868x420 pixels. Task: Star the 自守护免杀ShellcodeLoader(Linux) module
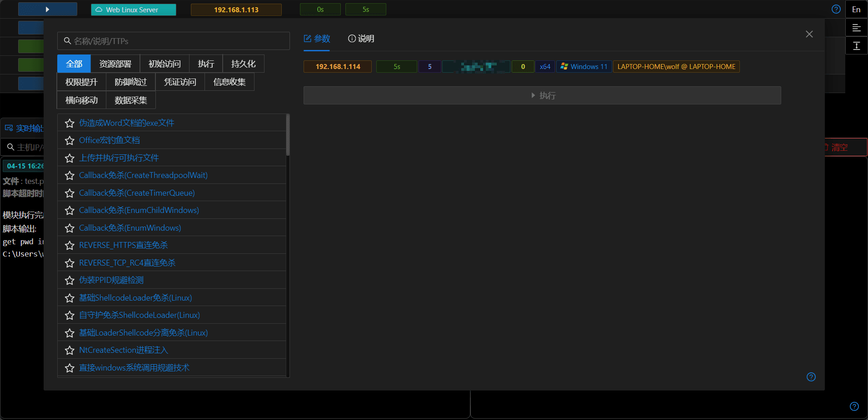tap(70, 315)
